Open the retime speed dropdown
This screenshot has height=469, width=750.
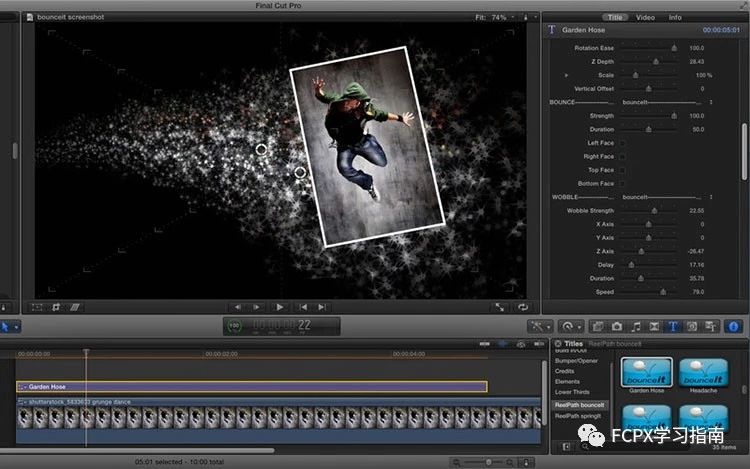(571, 327)
